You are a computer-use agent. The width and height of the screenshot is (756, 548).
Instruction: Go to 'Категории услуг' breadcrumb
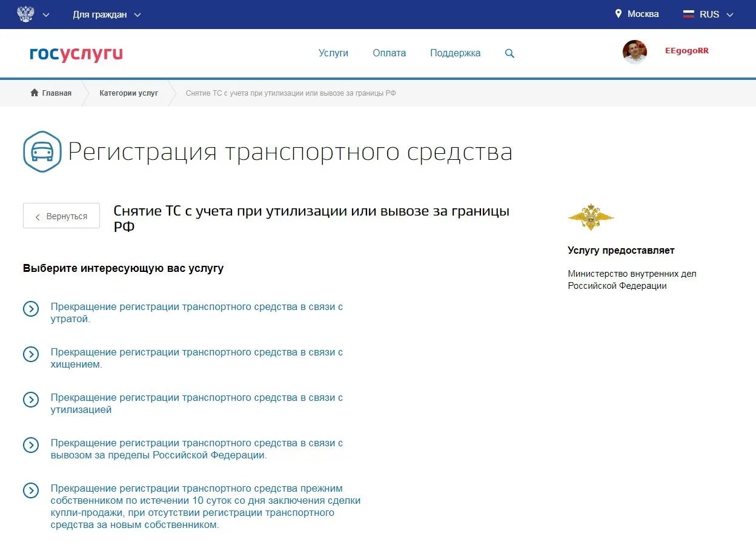[x=129, y=93]
